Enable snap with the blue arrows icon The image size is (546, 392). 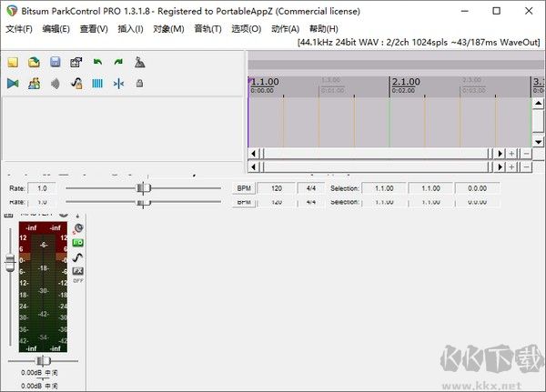(x=118, y=83)
